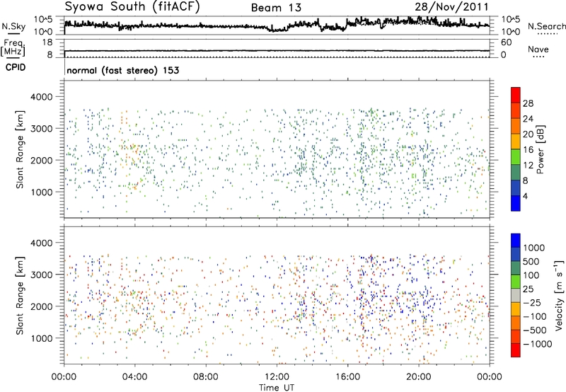The image size is (566, 392).
Task: Click the "CPID" label
Action: pyautogui.click(x=16, y=67)
